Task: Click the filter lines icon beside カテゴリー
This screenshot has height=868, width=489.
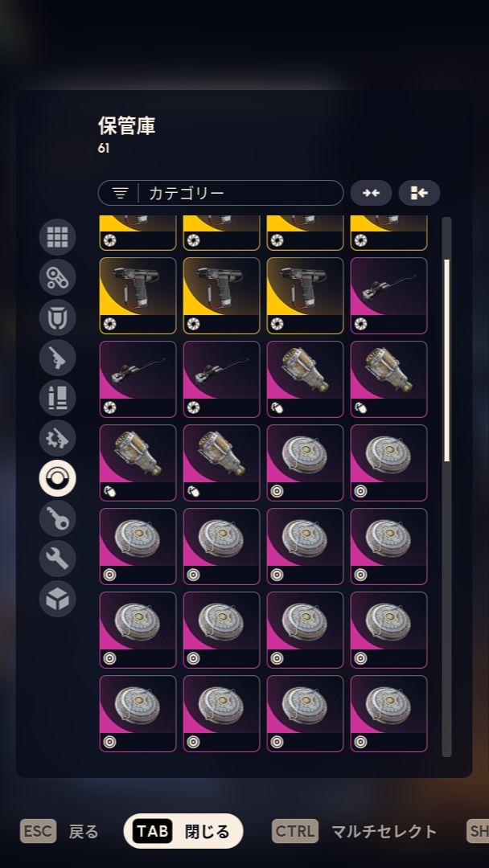Action: 120,193
